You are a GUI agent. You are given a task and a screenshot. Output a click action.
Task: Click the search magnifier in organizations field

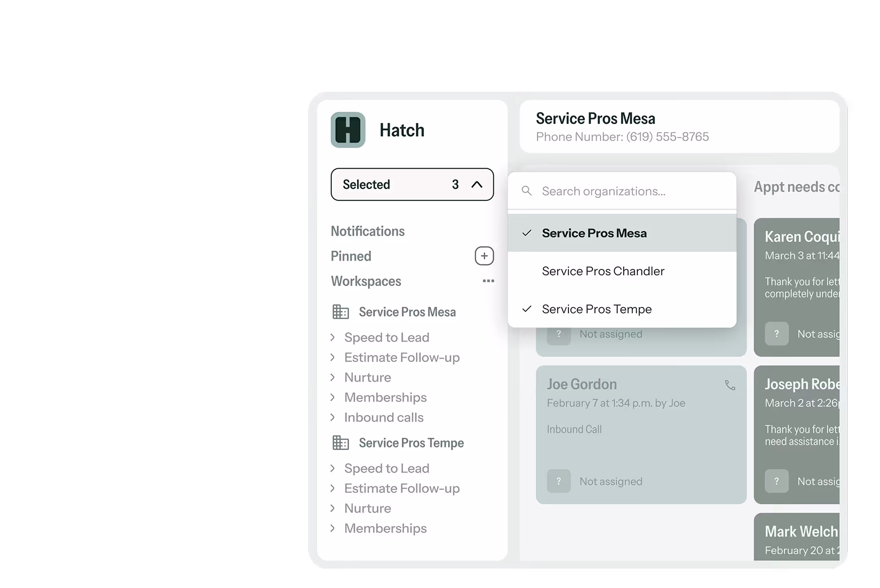tap(526, 191)
